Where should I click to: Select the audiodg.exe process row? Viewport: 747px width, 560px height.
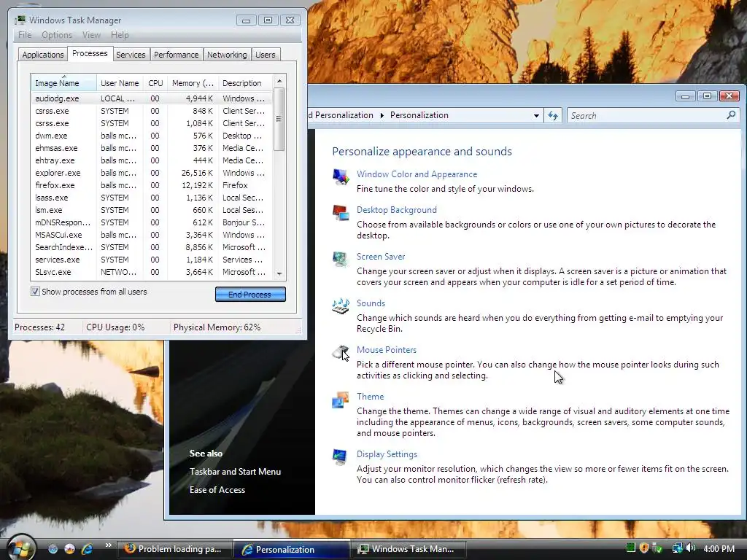pyautogui.click(x=152, y=98)
